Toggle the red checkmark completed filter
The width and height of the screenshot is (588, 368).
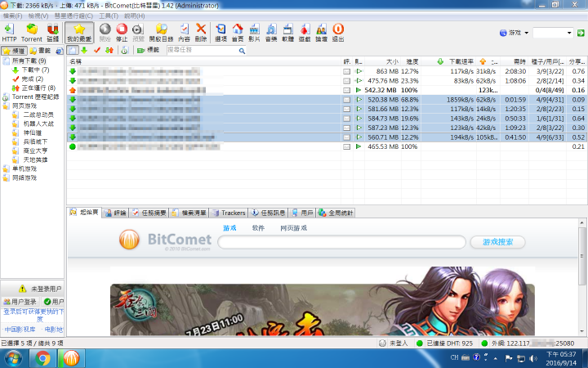point(97,50)
